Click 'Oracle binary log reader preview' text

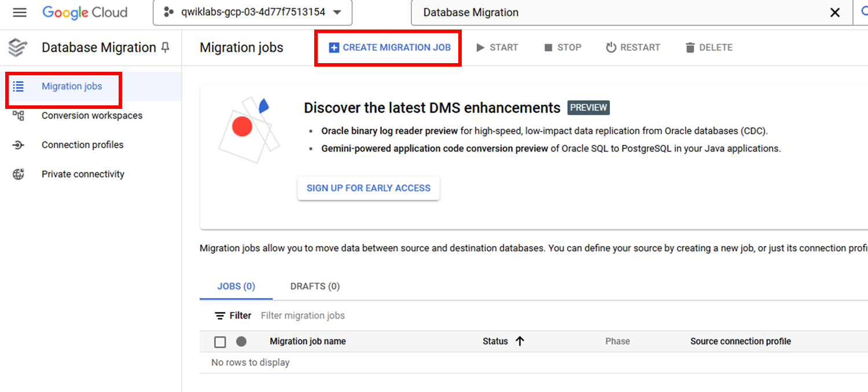click(x=389, y=131)
